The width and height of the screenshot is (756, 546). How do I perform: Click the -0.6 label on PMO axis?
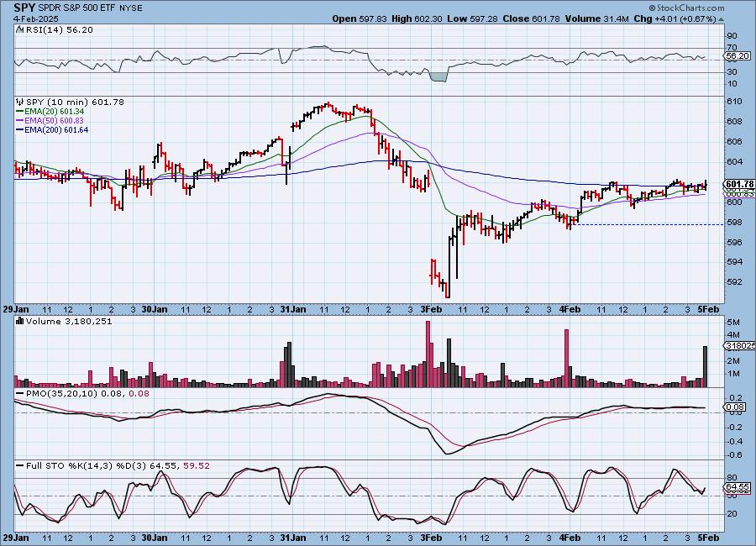click(x=734, y=455)
